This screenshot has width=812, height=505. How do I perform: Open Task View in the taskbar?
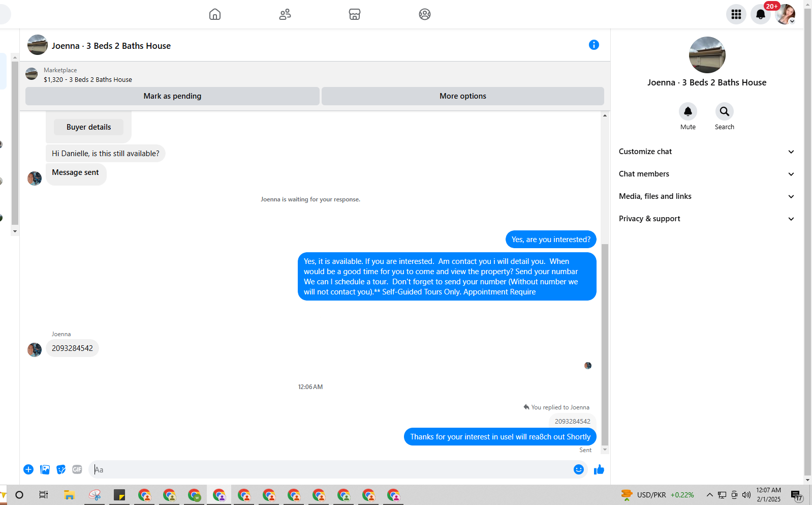(44, 495)
